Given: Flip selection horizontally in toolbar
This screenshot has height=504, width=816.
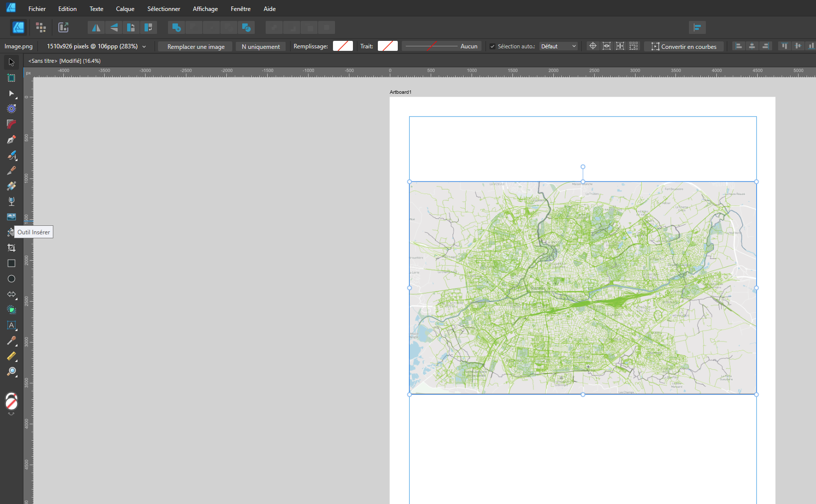Looking at the screenshot, I should tap(96, 27).
